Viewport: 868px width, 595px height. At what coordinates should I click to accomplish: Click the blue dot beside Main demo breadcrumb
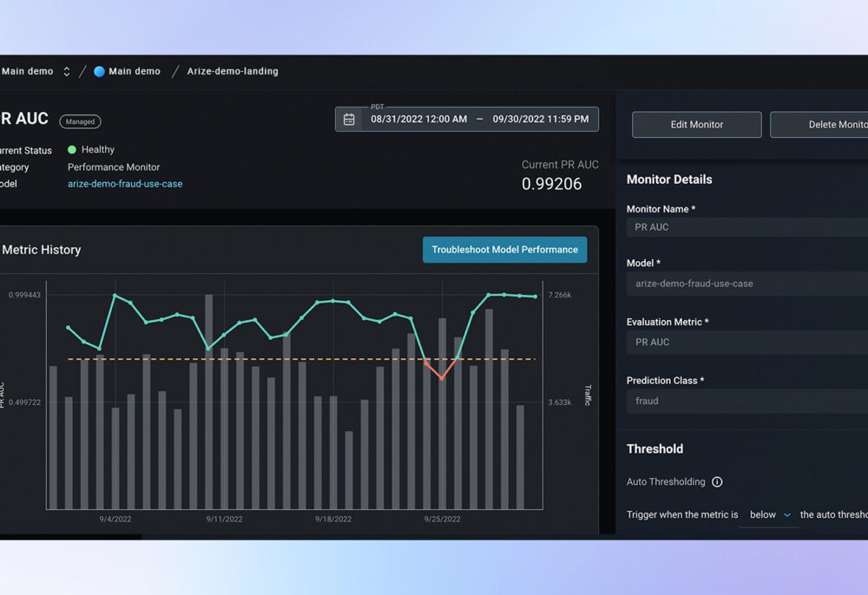97,71
